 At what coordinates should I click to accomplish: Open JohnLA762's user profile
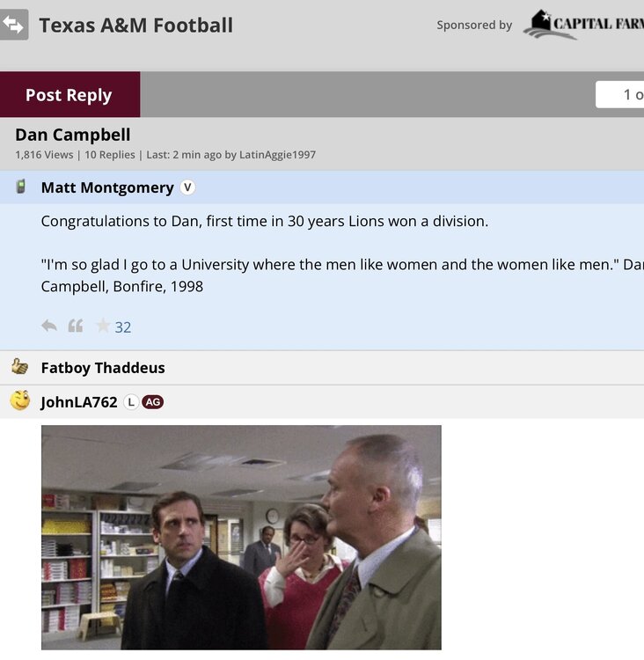[x=79, y=402]
